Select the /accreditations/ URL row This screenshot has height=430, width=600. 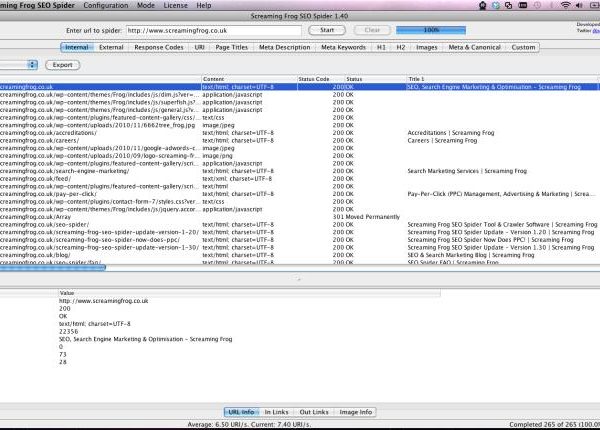(300, 133)
